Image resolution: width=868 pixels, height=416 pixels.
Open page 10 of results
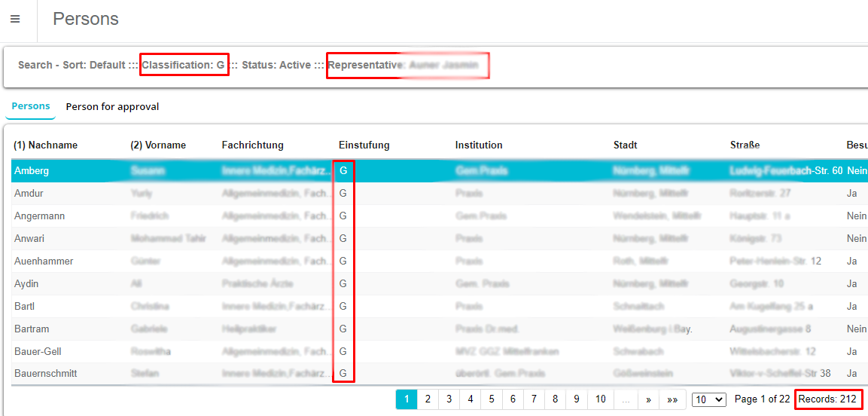pyautogui.click(x=600, y=399)
